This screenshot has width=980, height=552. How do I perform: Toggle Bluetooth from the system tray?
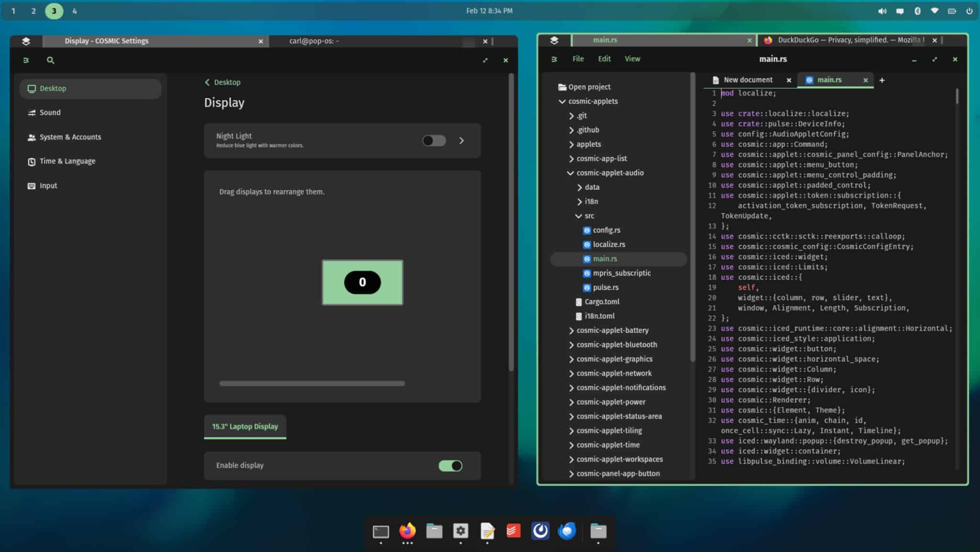point(917,10)
